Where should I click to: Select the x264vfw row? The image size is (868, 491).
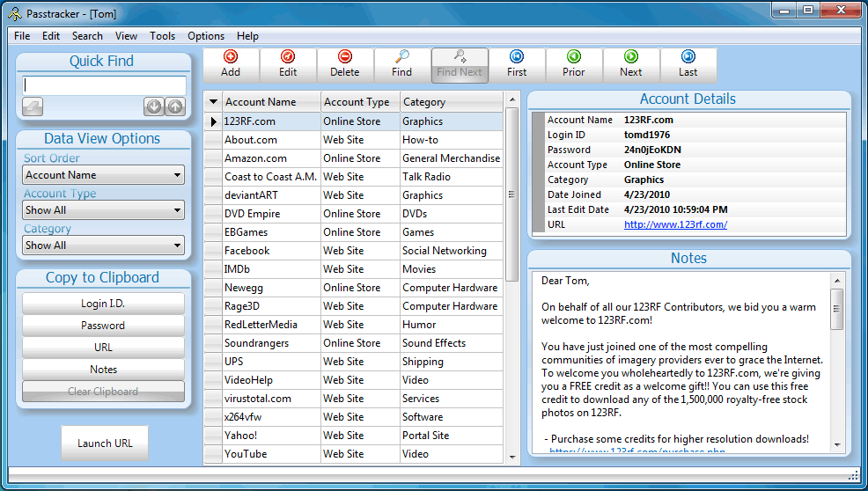(x=354, y=417)
